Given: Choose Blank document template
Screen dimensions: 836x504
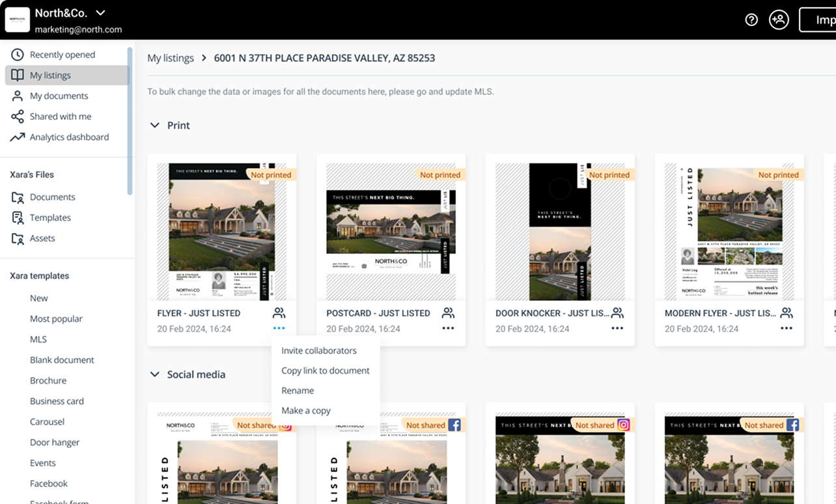Looking at the screenshot, I should 62,359.
